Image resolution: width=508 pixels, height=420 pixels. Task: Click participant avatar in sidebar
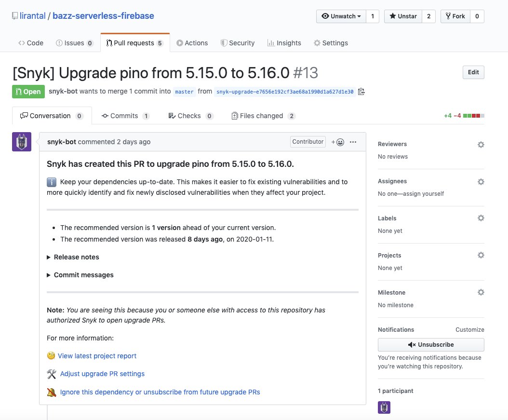point(384,407)
